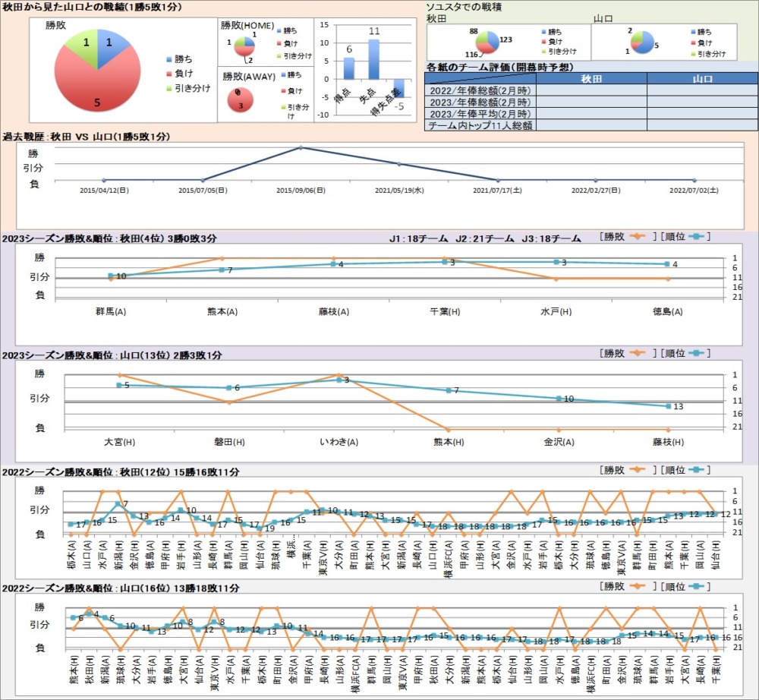Select the rank 13 point at 藤枝(H) in the 2023 山口 chart

pos(669,406)
